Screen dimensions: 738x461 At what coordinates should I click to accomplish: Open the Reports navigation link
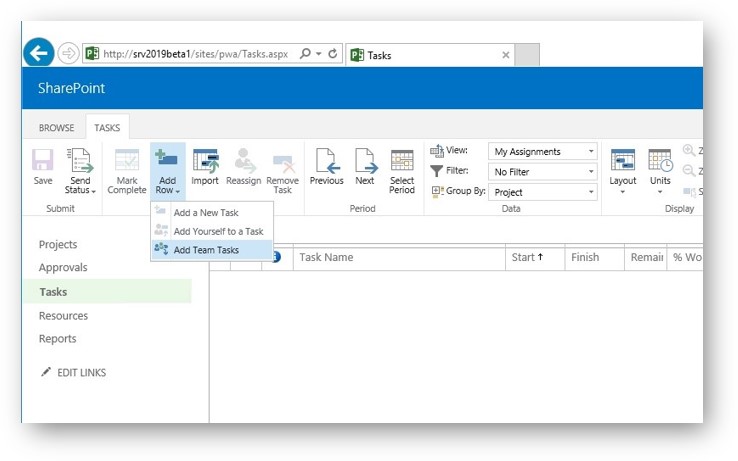[57, 339]
